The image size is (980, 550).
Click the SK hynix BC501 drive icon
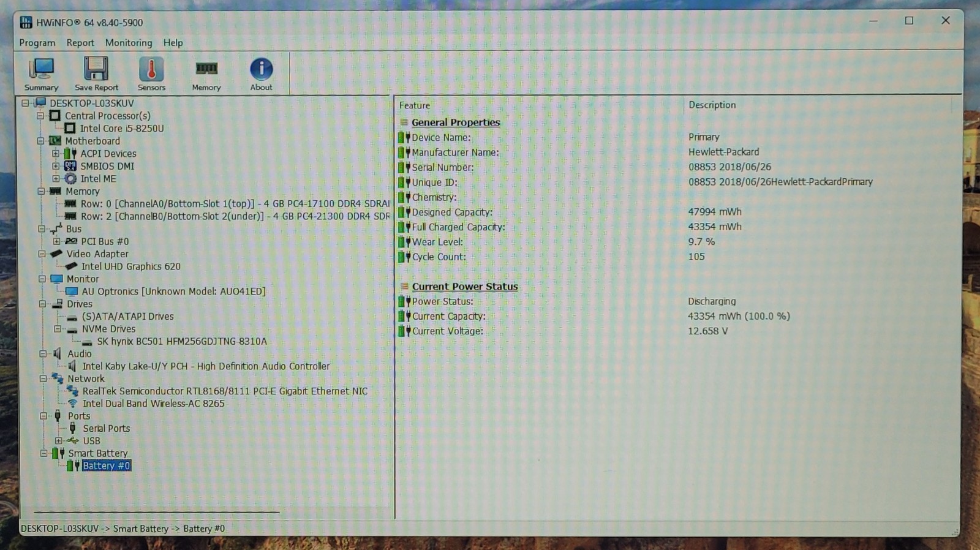[87, 342]
